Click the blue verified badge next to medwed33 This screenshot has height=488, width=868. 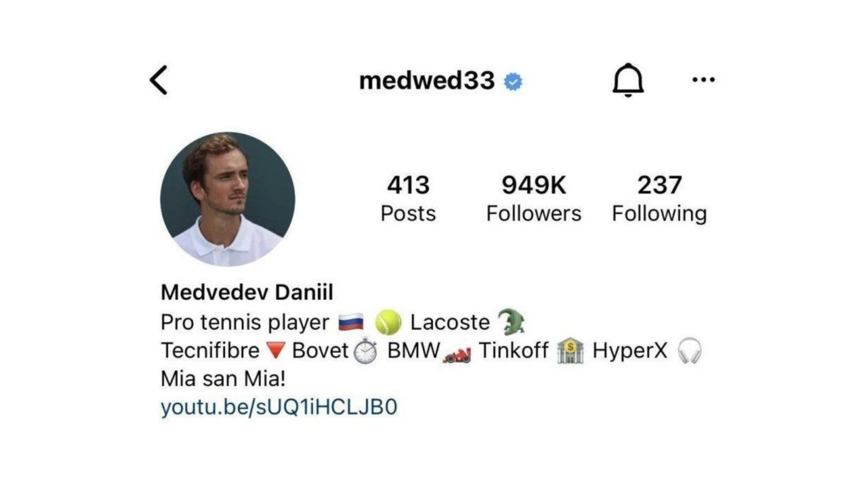point(513,81)
